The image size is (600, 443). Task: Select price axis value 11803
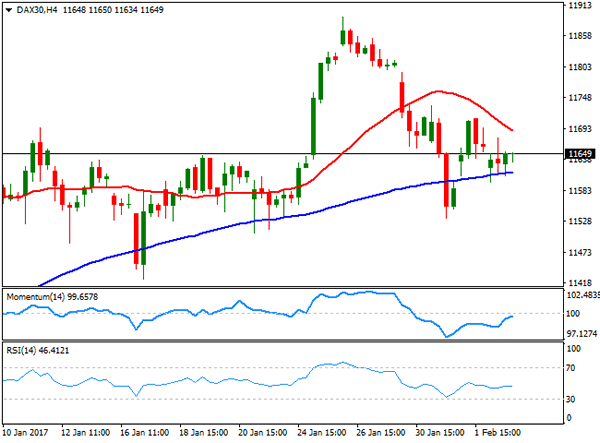click(580, 67)
